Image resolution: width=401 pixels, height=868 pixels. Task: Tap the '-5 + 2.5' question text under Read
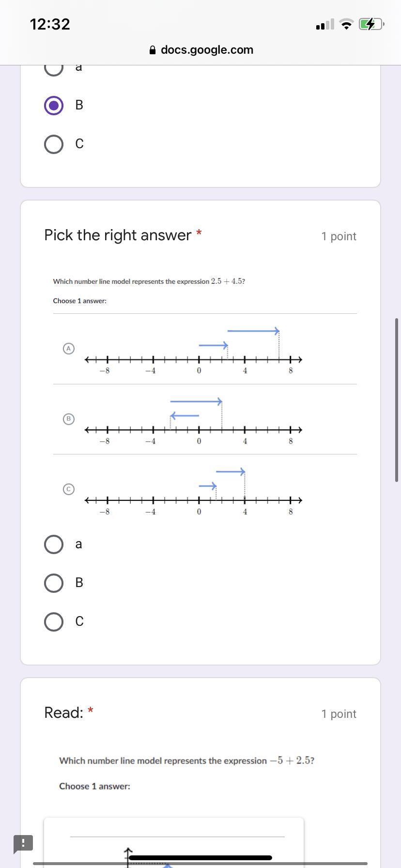point(186,760)
